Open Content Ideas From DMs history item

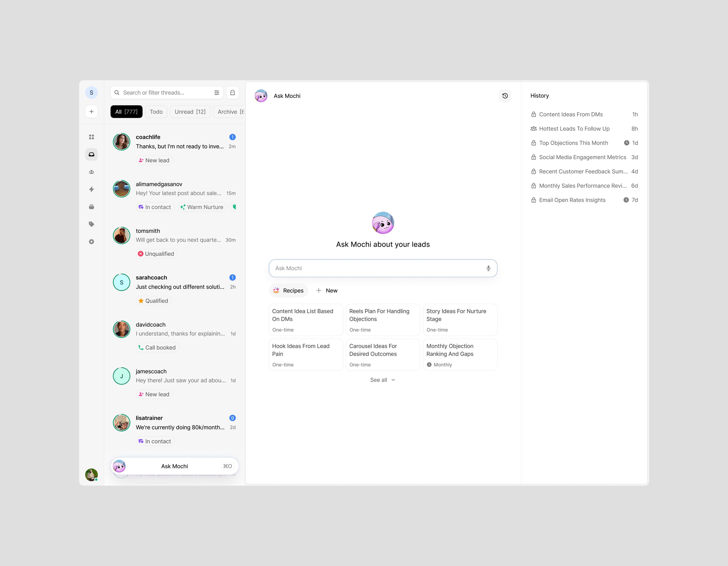coord(584,114)
